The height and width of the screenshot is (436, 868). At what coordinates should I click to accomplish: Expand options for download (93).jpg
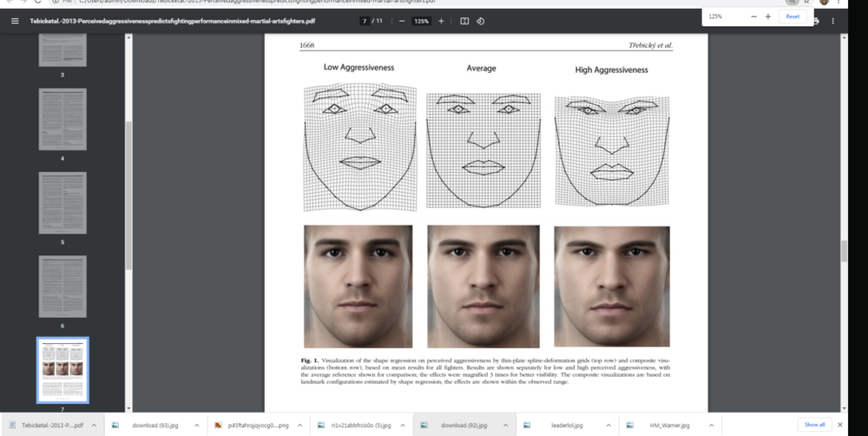(x=197, y=426)
